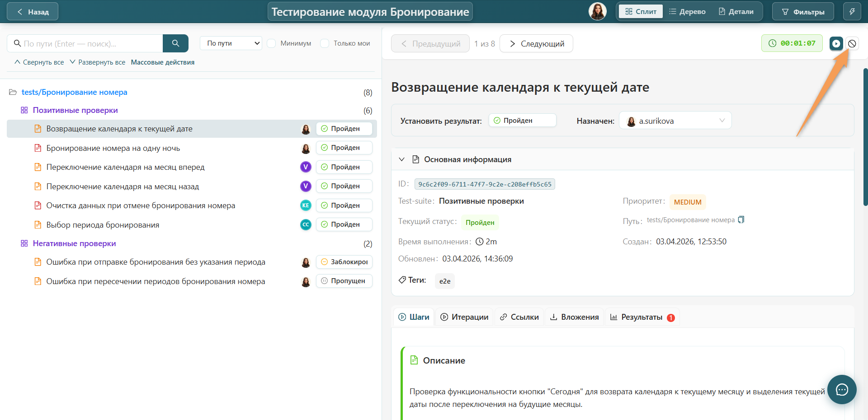Click the Назад button

click(33, 12)
